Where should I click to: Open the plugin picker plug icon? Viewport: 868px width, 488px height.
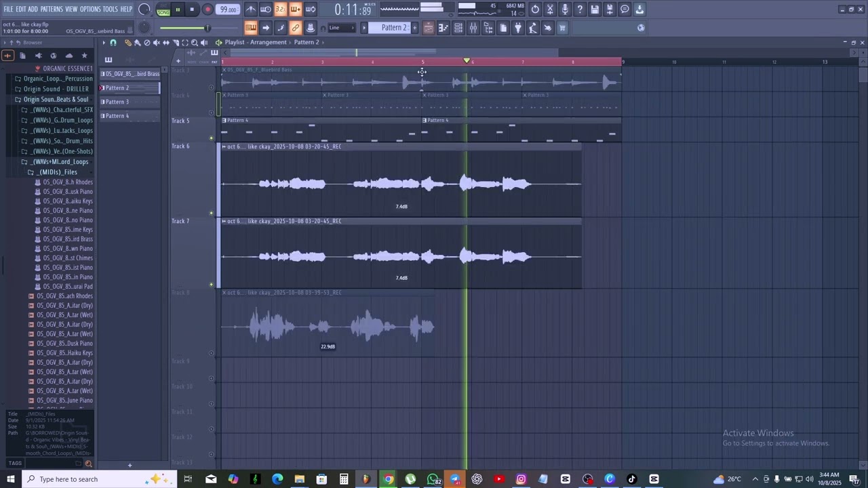518,28
